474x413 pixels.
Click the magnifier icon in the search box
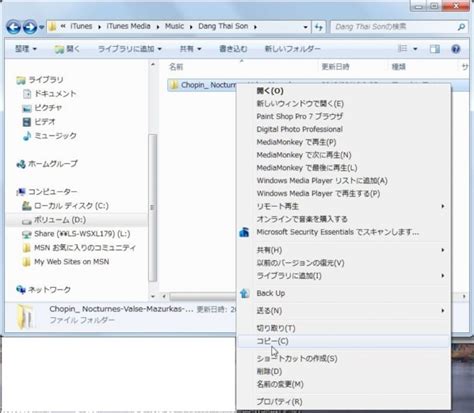(x=461, y=27)
